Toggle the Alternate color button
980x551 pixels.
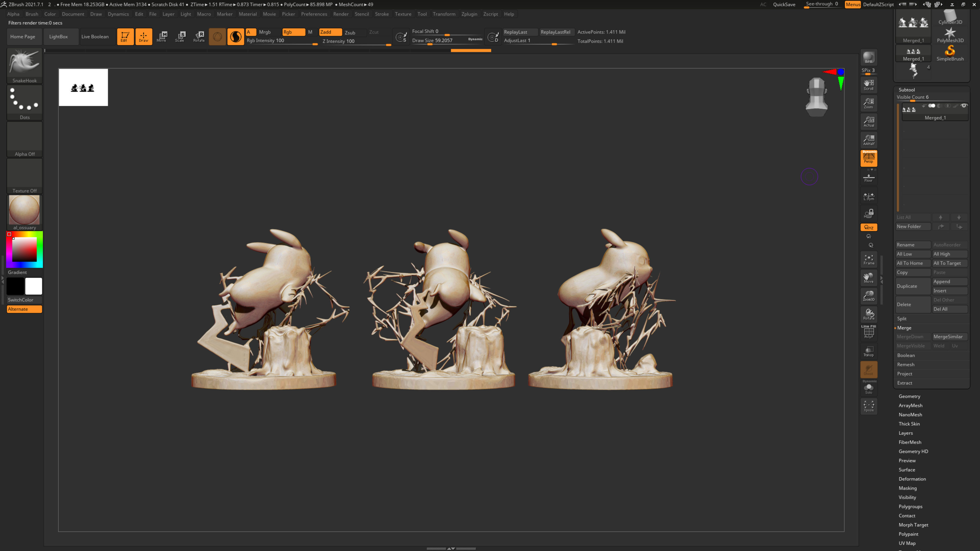click(24, 309)
